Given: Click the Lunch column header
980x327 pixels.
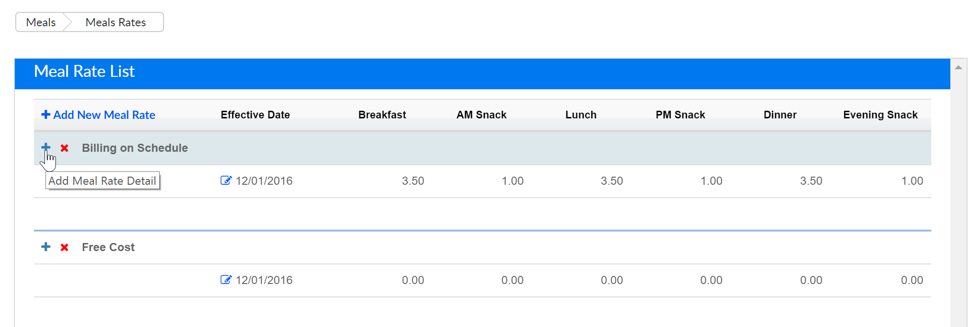Looking at the screenshot, I should click(x=580, y=115).
